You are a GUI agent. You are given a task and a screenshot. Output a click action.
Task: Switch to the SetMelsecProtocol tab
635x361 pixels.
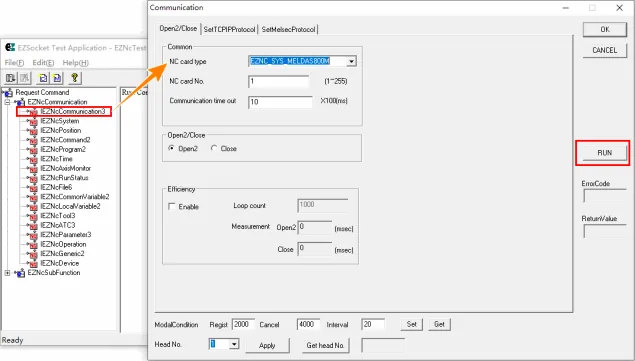coord(288,29)
